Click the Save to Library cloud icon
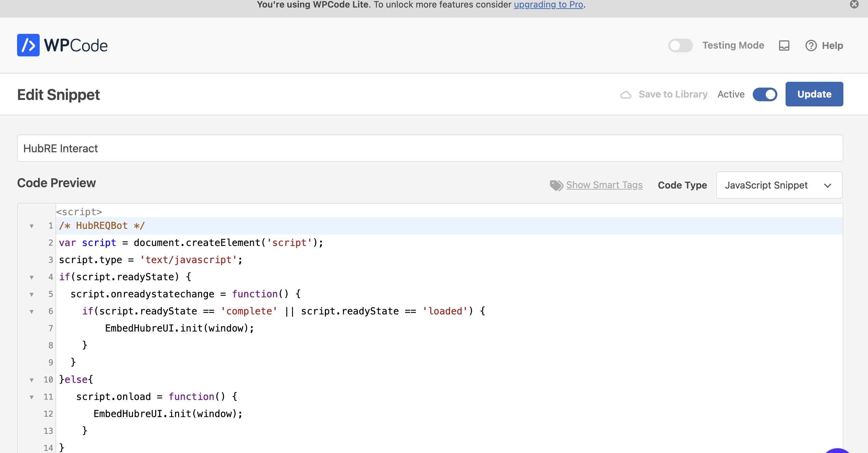 tap(626, 95)
